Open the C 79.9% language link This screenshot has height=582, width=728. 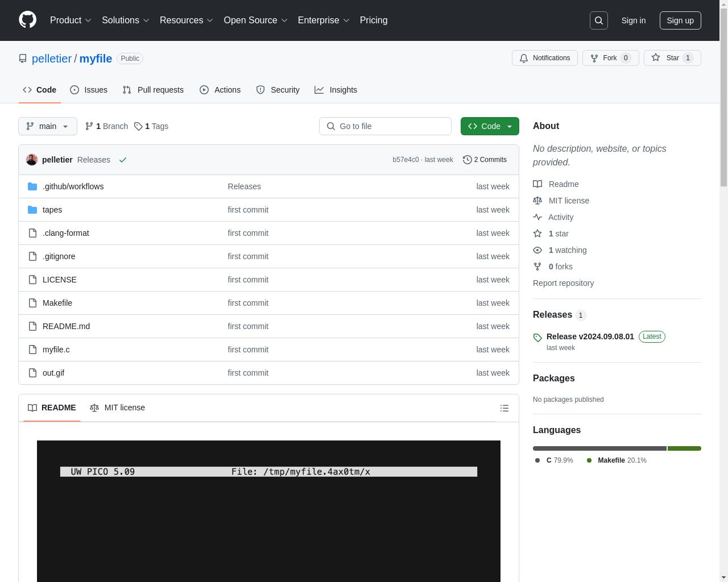coord(554,460)
